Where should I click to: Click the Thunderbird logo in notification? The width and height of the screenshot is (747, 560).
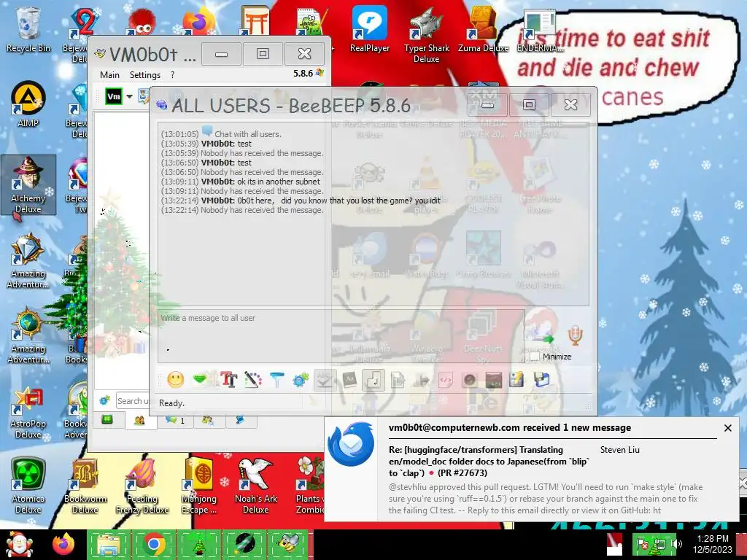pos(351,444)
